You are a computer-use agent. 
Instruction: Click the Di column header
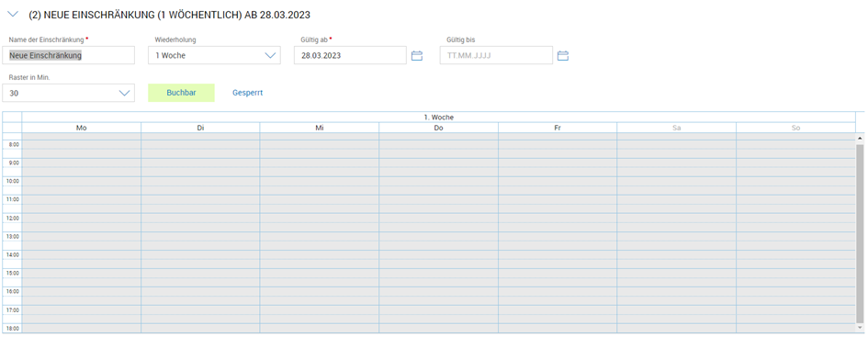click(x=200, y=128)
